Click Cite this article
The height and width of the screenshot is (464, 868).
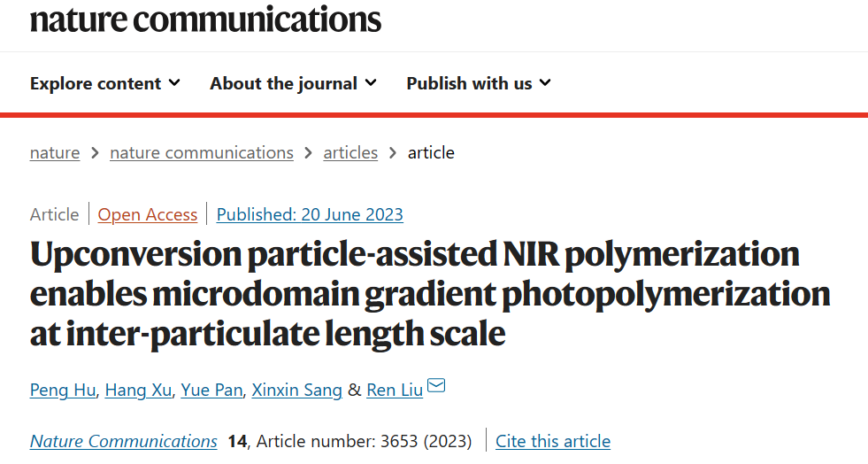coord(553,441)
